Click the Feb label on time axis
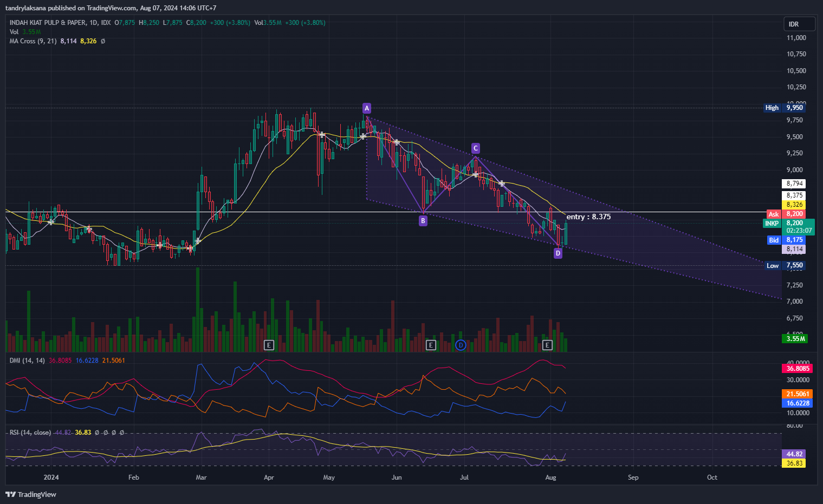This screenshot has height=504, width=823. (134, 477)
